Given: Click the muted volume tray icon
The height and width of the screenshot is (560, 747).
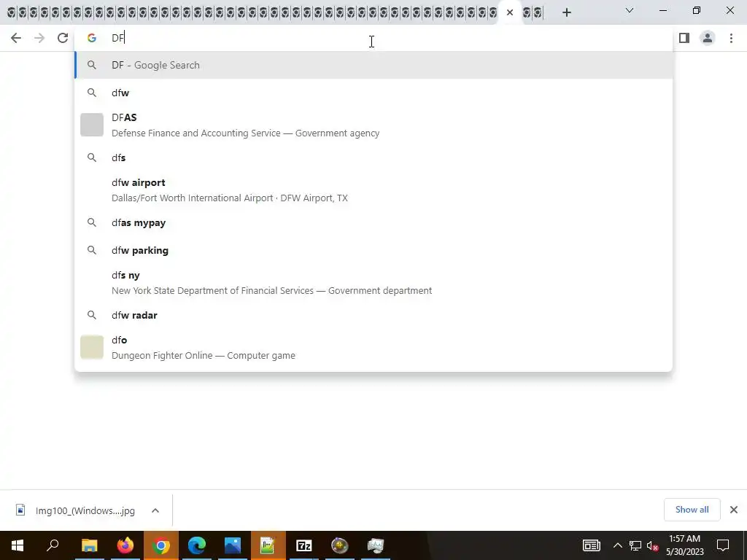Looking at the screenshot, I should [653, 545].
